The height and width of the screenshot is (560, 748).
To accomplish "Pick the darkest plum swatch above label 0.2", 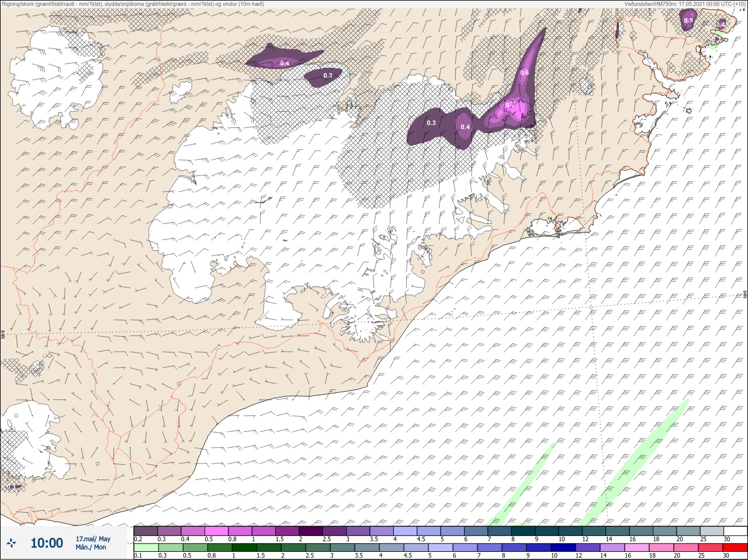I will click(146, 531).
